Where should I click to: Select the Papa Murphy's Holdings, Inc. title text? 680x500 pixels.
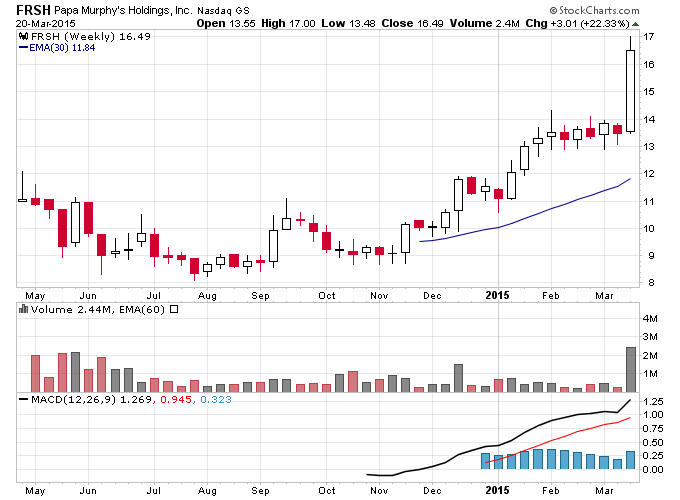(x=123, y=10)
